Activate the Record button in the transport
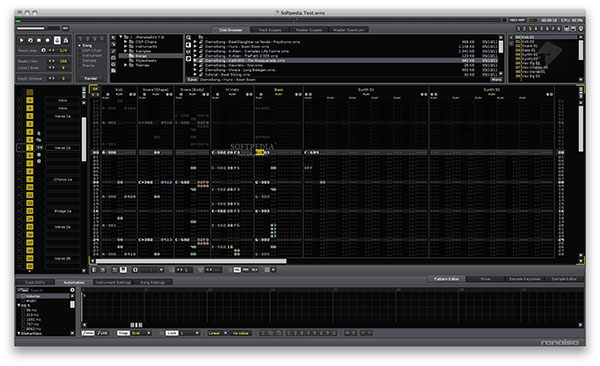 pyautogui.click(x=48, y=40)
